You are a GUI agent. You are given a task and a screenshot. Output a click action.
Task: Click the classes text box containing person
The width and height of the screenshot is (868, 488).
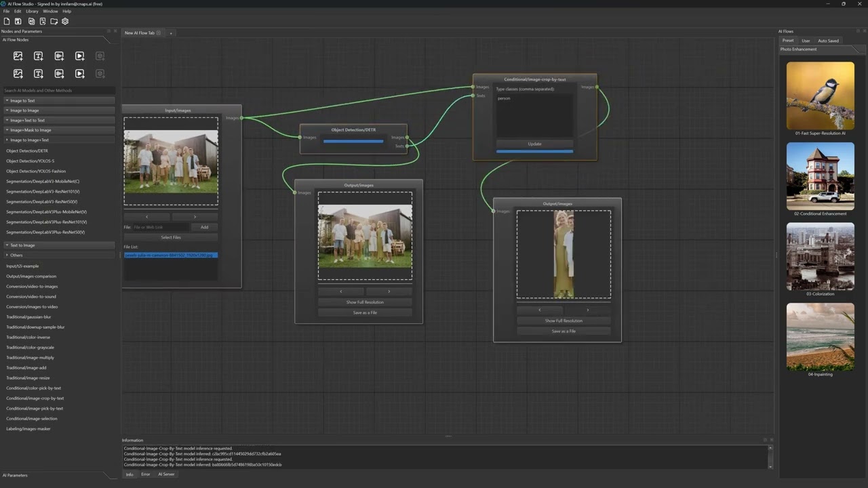(534, 116)
